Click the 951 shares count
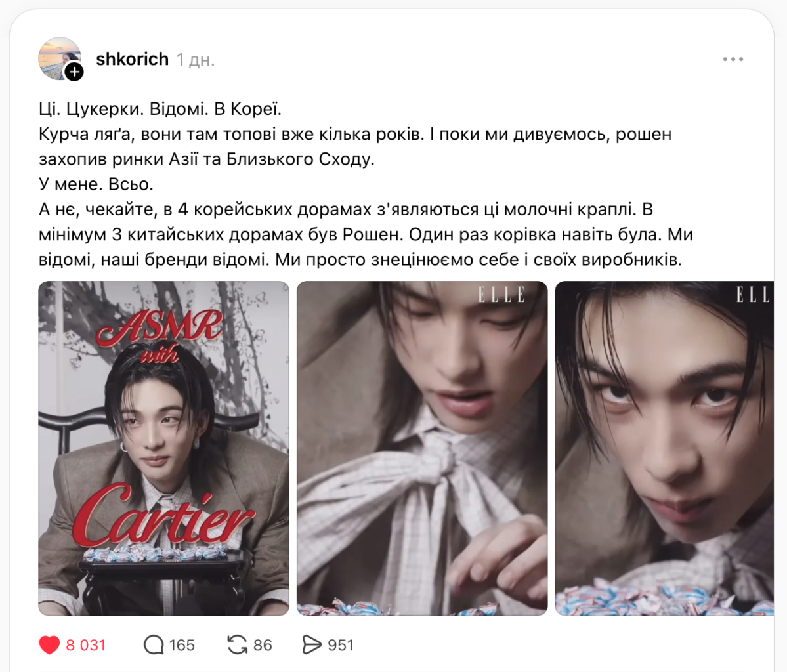 [341, 645]
